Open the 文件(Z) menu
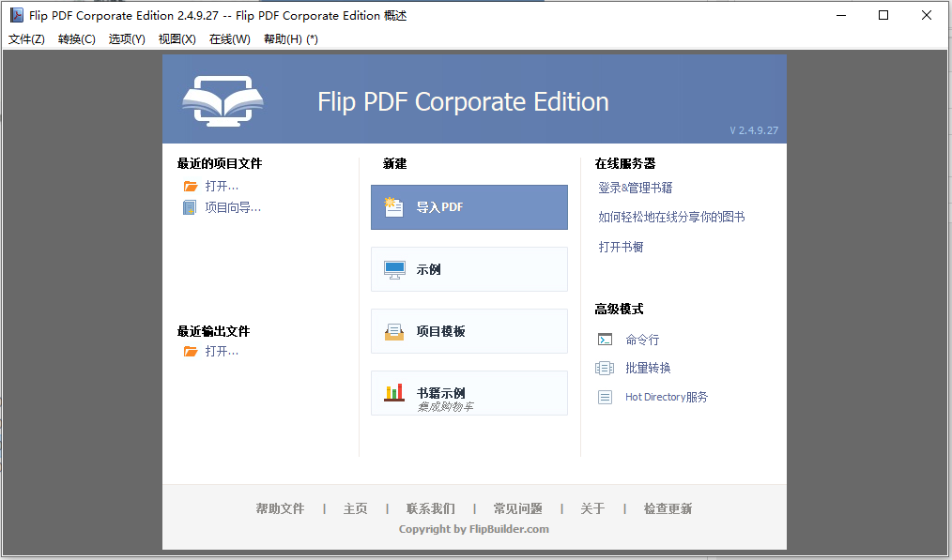The height and width of the screenshot is (560, 952). [26, 39]
